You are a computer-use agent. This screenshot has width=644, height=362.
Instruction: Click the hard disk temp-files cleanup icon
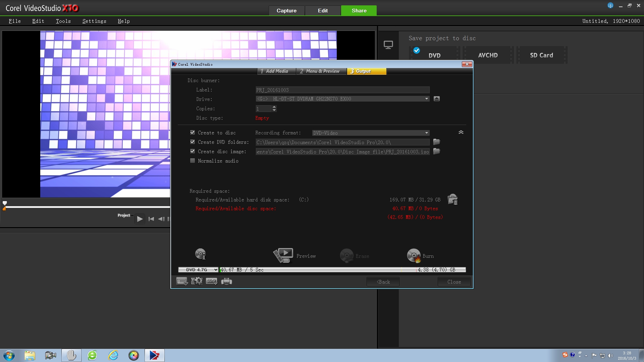[x=453, y=199]
